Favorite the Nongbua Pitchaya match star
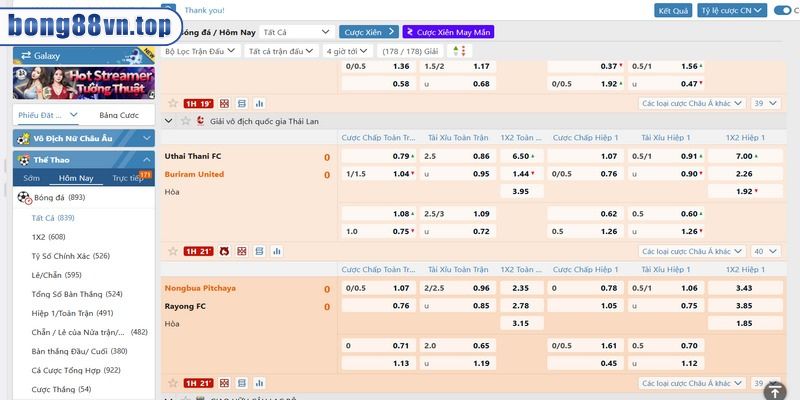 [x=173, y=383]
